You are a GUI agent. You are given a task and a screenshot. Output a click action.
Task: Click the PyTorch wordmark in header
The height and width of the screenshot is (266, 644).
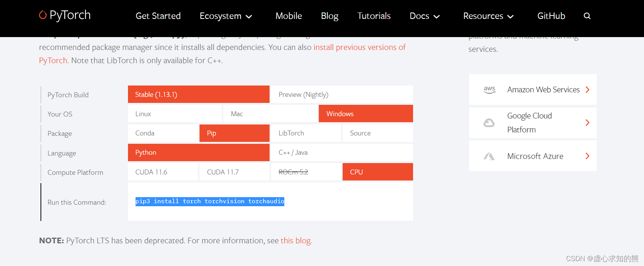click(x=70, y=15)
